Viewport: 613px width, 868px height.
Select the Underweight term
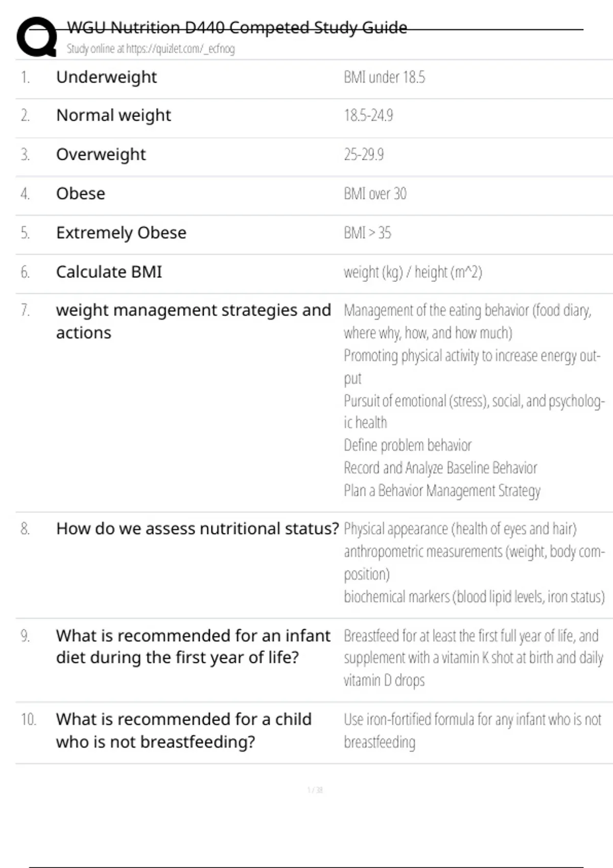(x=106, y=77)
